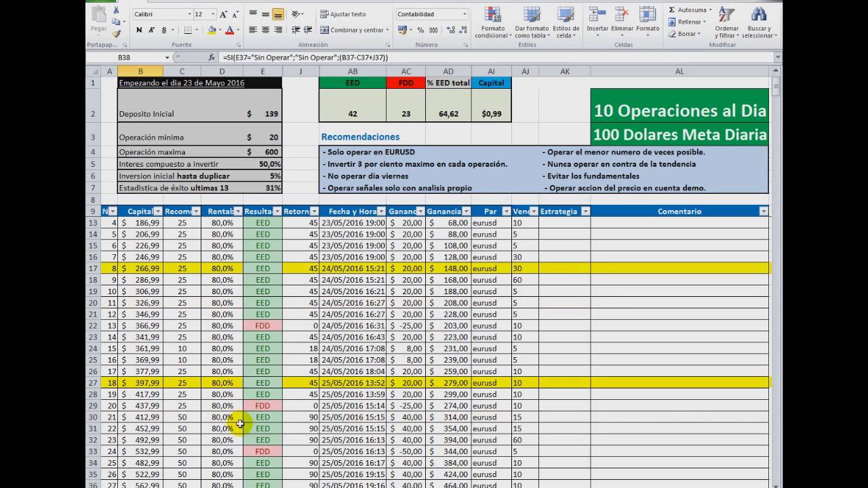Click Ajustar texto button
868x488 pixels.
(x=343, y=14)
